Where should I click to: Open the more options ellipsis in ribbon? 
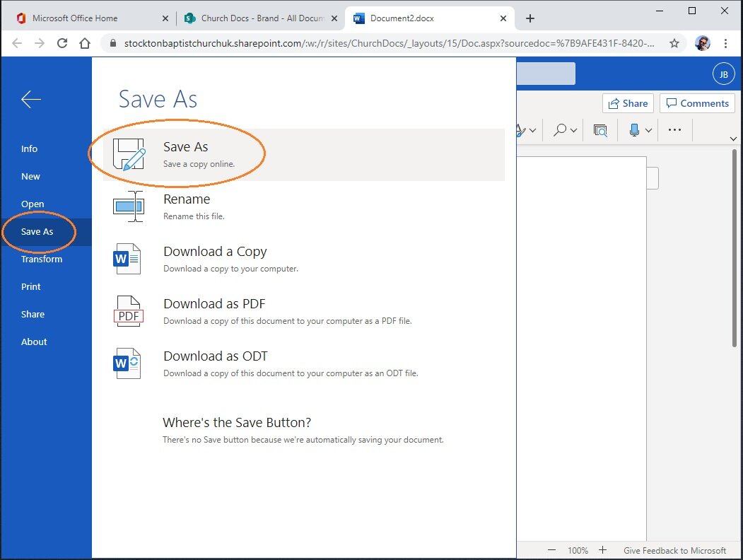(674, 130)
